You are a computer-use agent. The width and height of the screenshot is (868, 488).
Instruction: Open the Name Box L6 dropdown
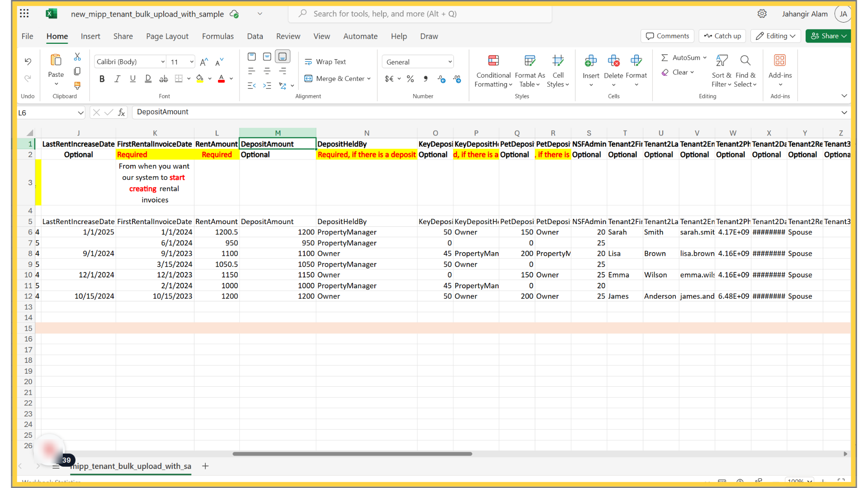pyautogui.click(x=80, y=113)
